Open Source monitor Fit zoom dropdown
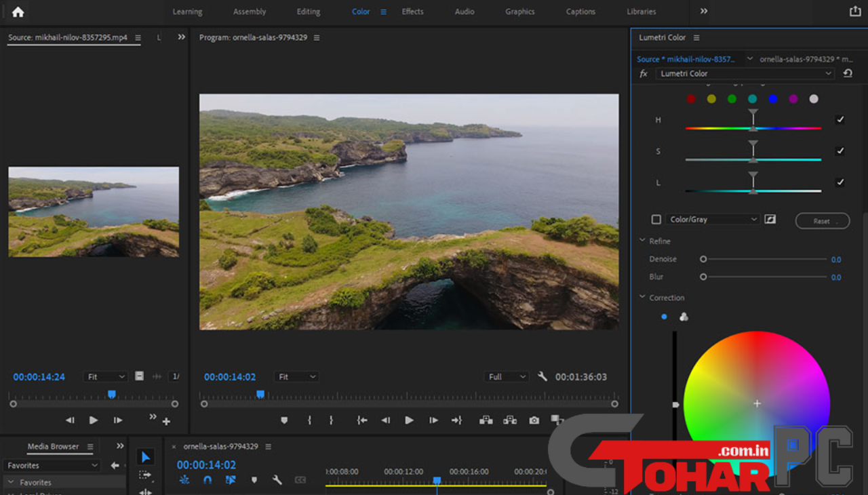 (x=106, y=376)
